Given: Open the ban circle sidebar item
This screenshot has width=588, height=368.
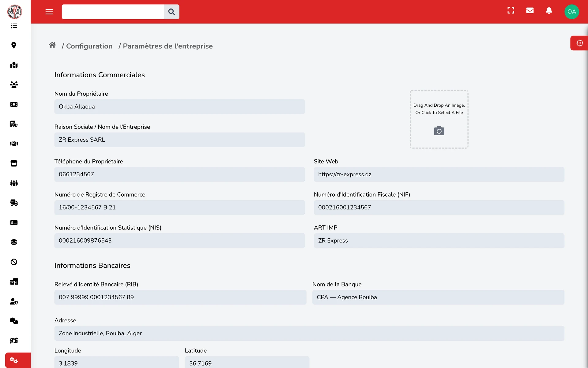Looking at the screenshot, I should click(14, 262).
